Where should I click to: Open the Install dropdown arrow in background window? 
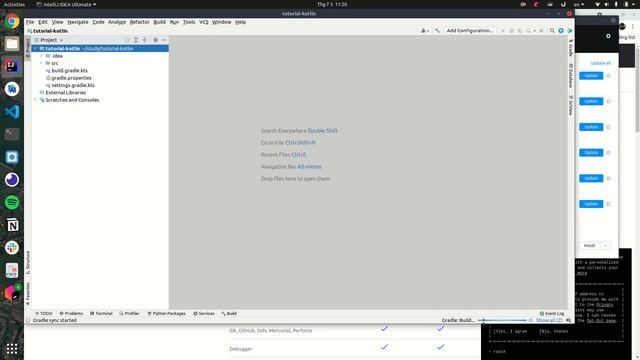(605, 246)
